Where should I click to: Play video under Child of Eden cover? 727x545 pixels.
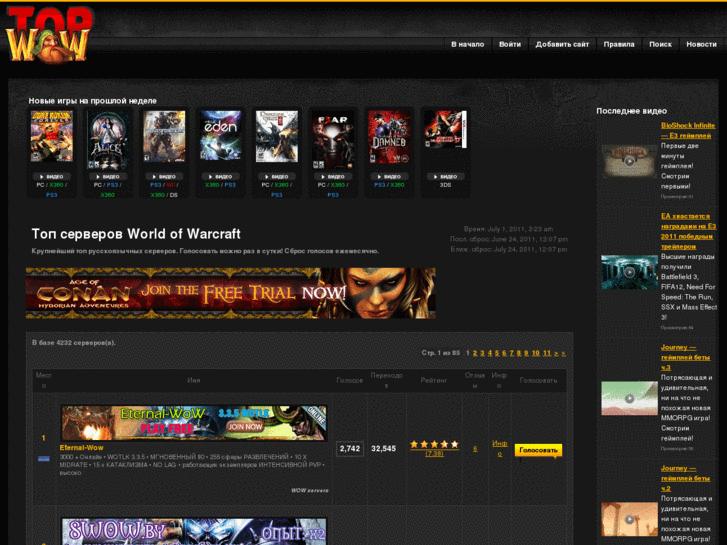click(220, 176)
